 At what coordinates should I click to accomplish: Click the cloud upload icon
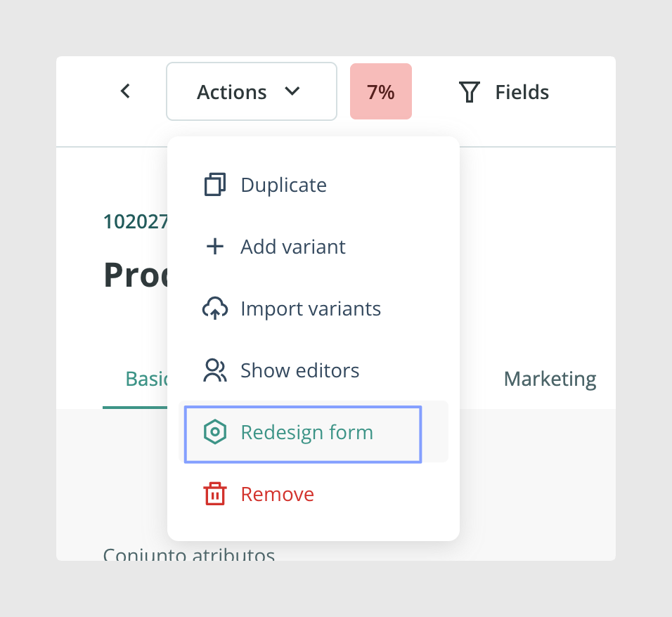point(214,308)
